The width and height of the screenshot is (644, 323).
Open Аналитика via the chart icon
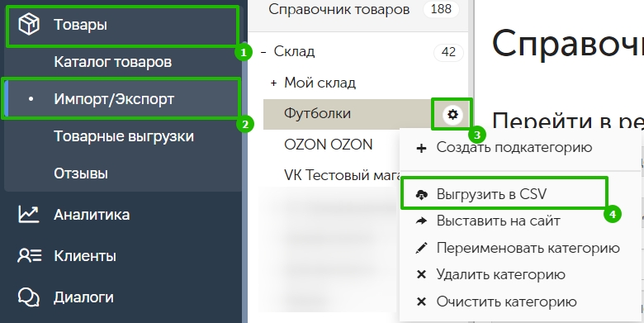(x=28, y=214)
